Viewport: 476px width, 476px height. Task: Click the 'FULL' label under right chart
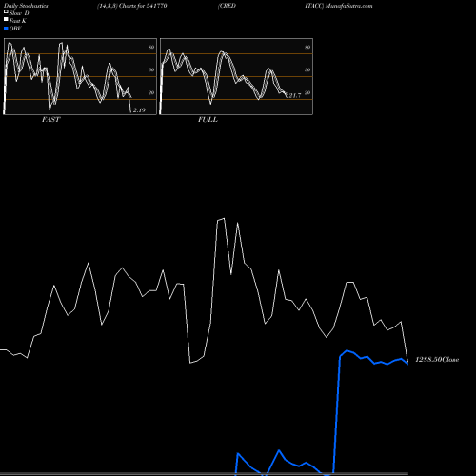click(x=208, y=120)
